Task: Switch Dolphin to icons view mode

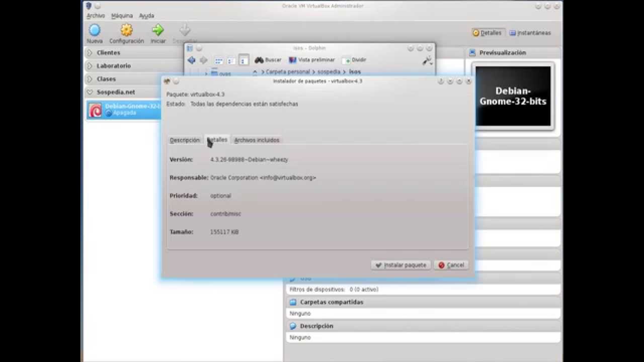Action: point(219,60)
